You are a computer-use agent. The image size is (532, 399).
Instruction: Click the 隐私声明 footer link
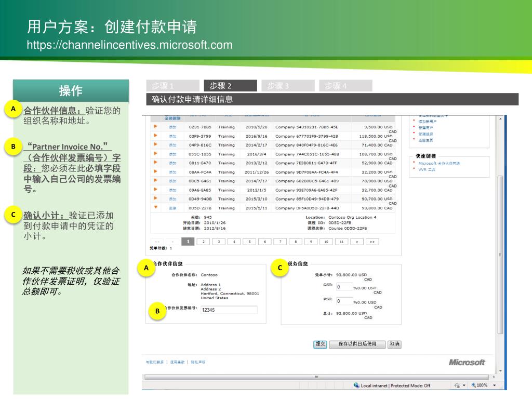tap(198, 362)
